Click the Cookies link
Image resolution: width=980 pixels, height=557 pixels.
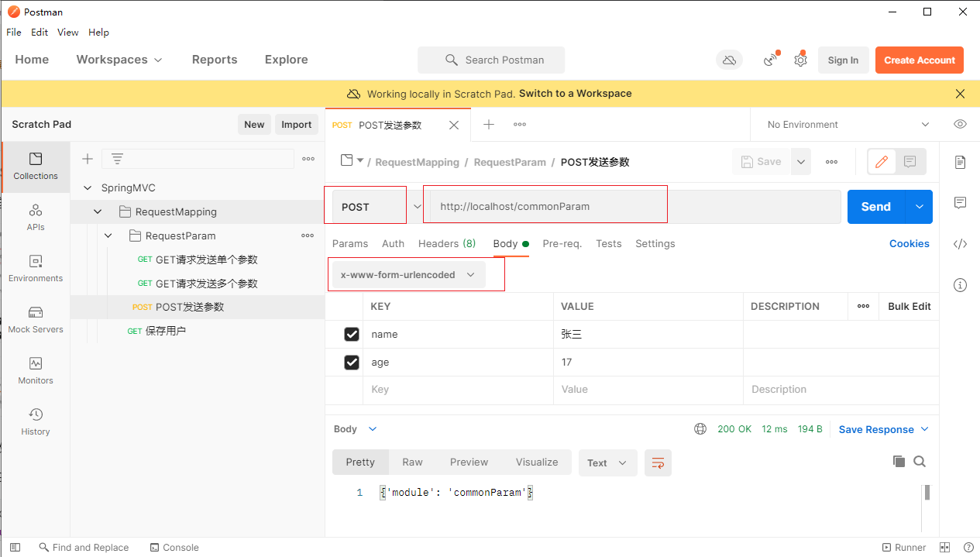coord(909,243)
